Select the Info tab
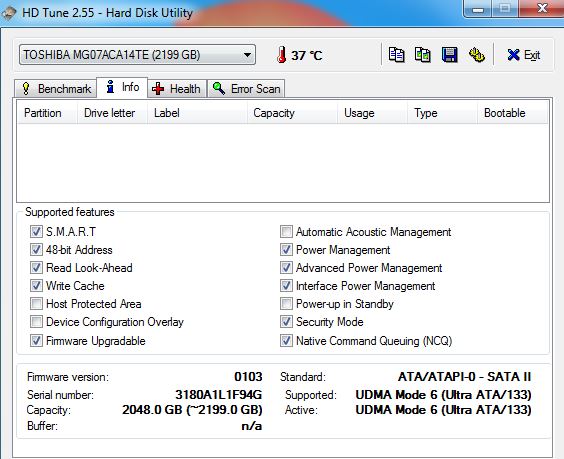Image resolution: width=564 pixels, height=459 pixels. 122,87
